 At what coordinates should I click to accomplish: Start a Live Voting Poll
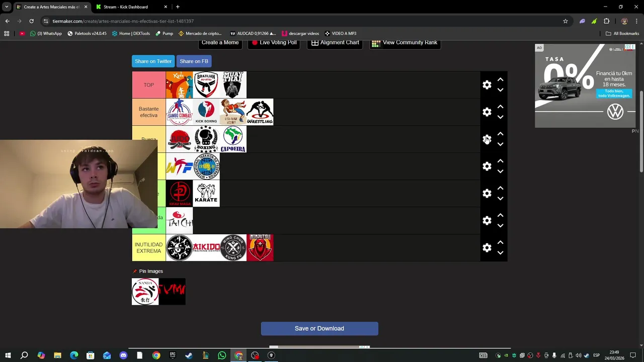click(x=274, y=43)
